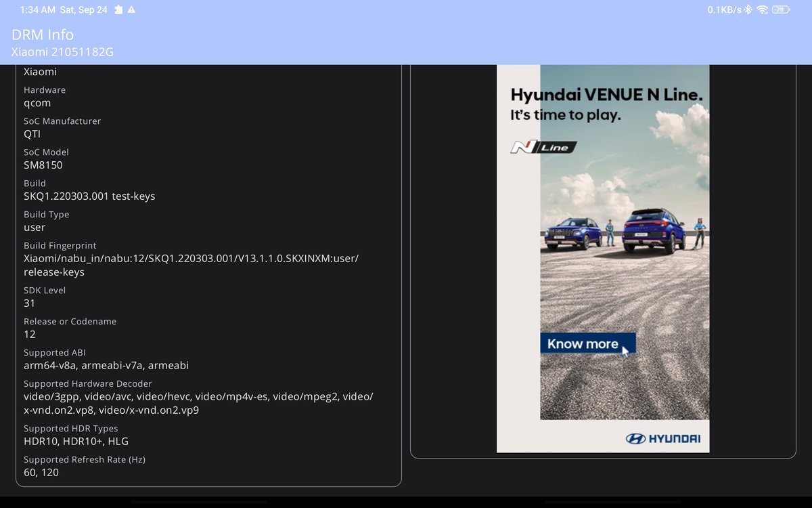Tap the Hyundai logo at ad bottom
The width and height of the screenshot is (812, 508).
[x=662, y=439]
